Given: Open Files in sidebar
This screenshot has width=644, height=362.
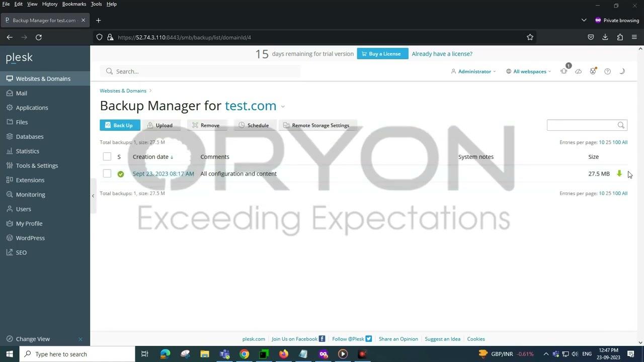Looking at the screenshot, I should pyautogui.click(x=22, y=122).
